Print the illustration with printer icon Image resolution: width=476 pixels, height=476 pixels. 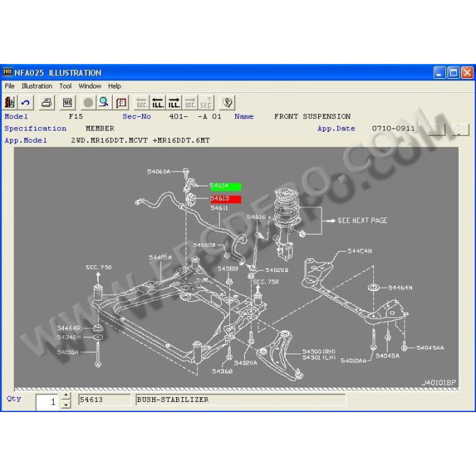(47, 103)
